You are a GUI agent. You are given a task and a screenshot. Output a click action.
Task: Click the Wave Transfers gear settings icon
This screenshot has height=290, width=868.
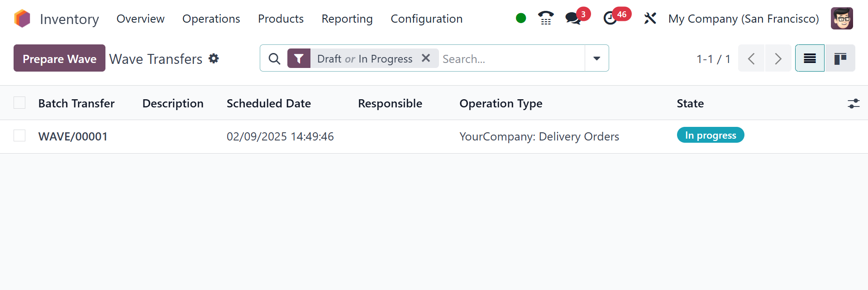click(214, 58)
